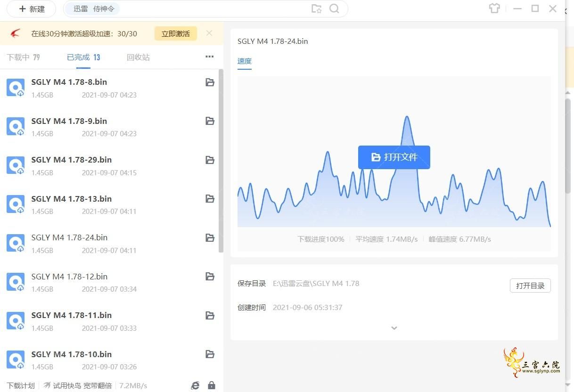Open folder for SGLY M4 1.78-24.bin

[x=210, y=238]
